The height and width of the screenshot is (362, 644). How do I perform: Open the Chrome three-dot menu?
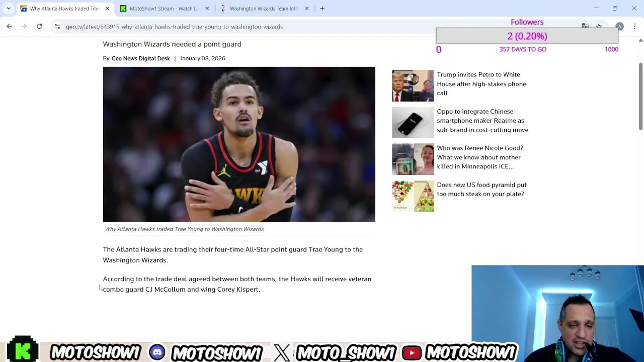coord(634,27)
